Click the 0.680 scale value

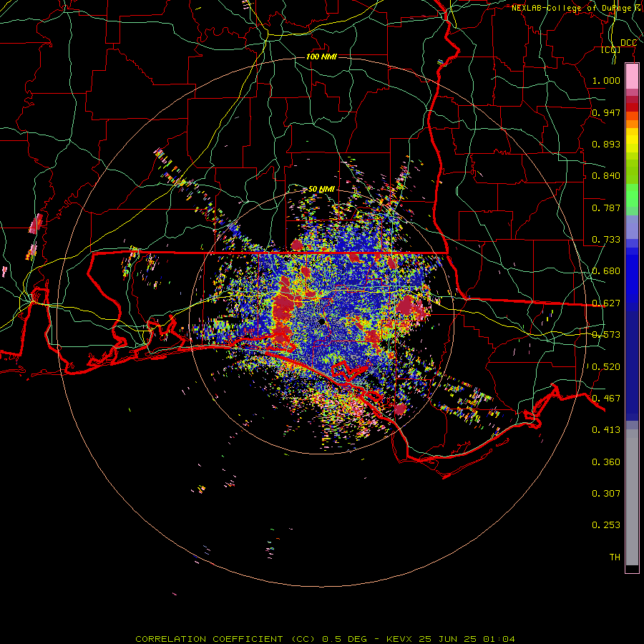pos(606,271)
